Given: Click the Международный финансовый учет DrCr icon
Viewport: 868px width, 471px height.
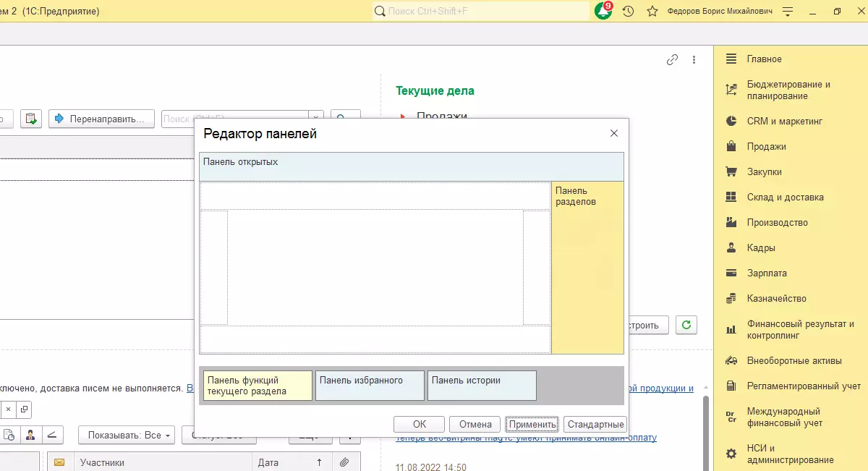Looking at the screenshot, I should click(x=731, y=417).
